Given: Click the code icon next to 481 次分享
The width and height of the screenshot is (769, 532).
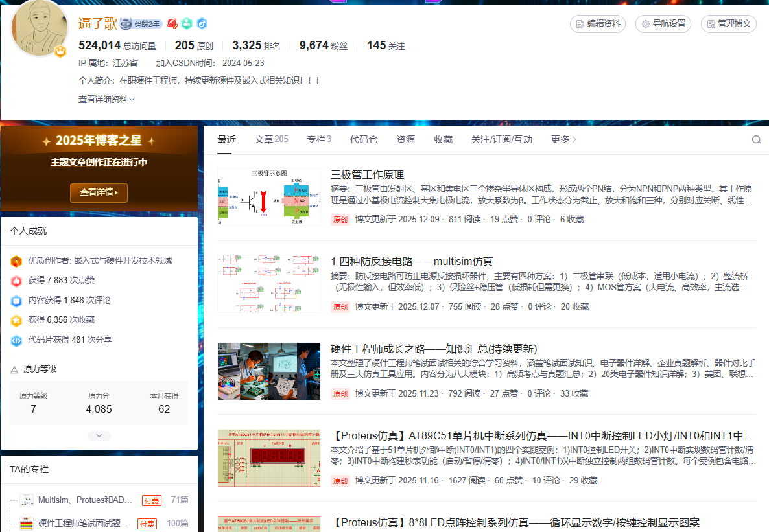Looking at the screenshot, I should coord(16,340).
